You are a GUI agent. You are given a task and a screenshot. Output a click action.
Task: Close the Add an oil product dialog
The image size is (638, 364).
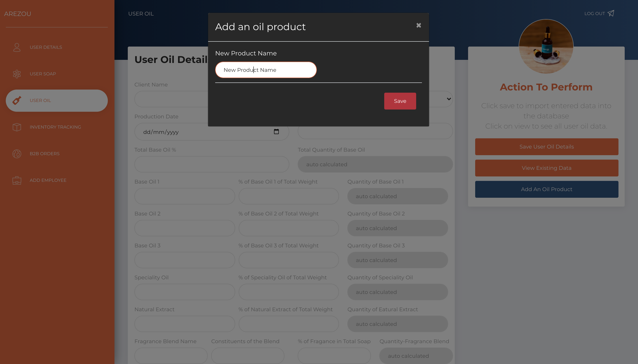click(418, 25)
